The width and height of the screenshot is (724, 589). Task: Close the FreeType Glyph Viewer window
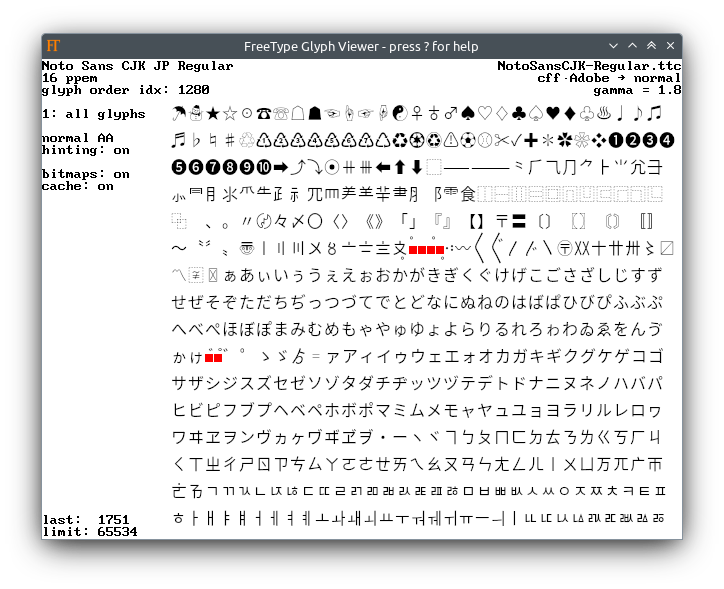(670, 45)
